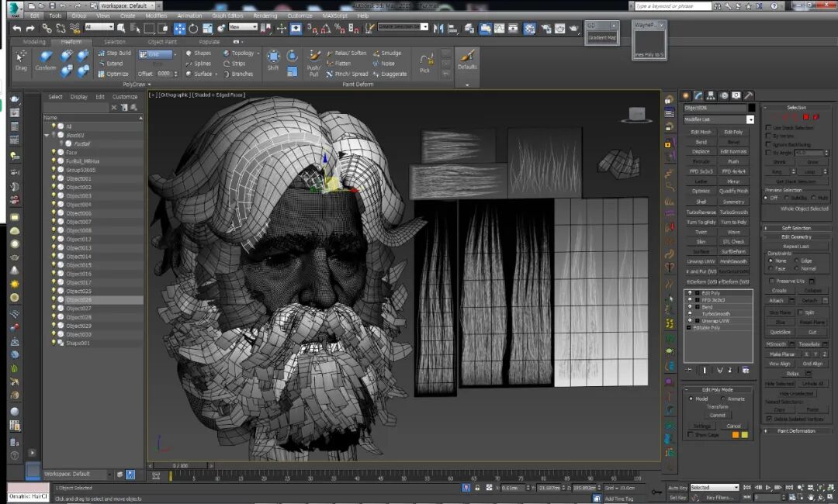Select the Animate Edit Poly mode radio
Screen dimensions: 838x504
click(x=723, y=399)
